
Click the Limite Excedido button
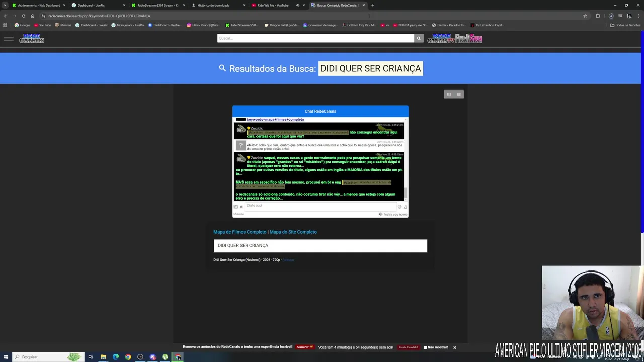[x=408, y=347]
